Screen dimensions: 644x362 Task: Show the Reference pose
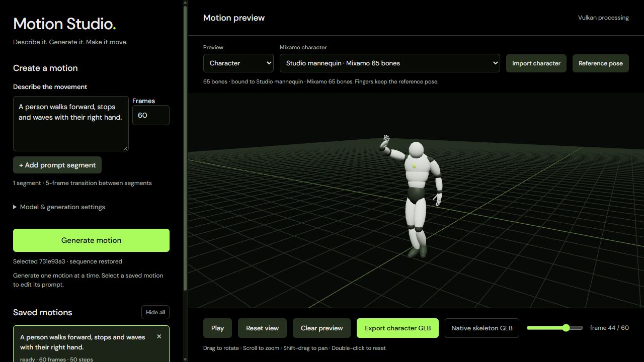click(x=601, y=63)
